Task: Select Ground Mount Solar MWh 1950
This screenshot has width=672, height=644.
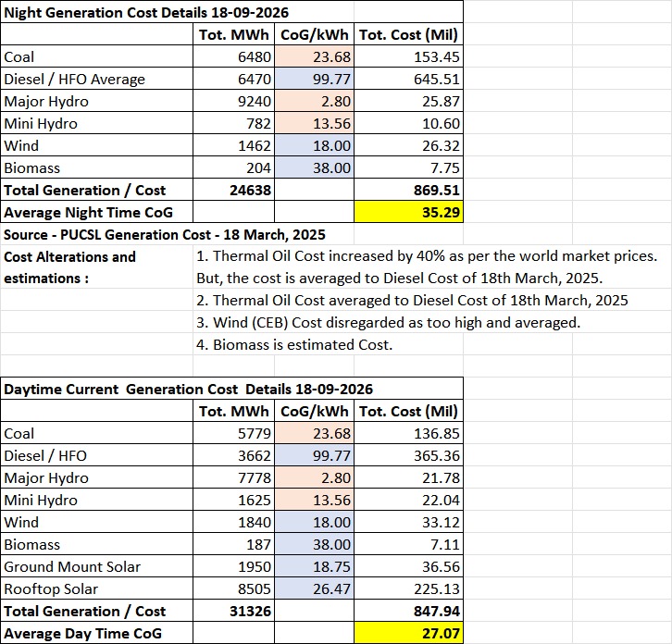Action: (x=233, y=567)
